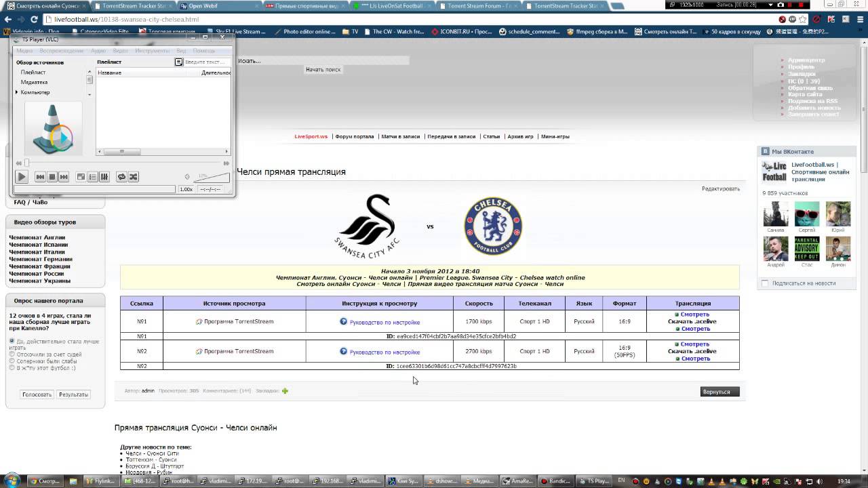
Task: Open the ICONBIT.RU bookmark
Action: pos(461,31)
